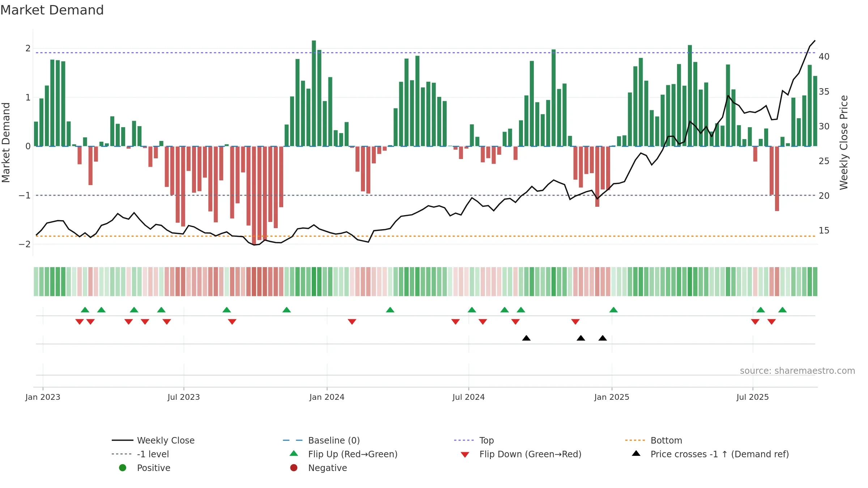
Task: Click the Jul 2023 axis label
Action: click(184, 397)
